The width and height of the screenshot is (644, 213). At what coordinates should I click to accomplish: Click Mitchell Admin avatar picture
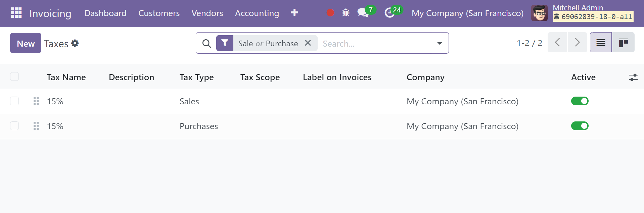(539, 13)
